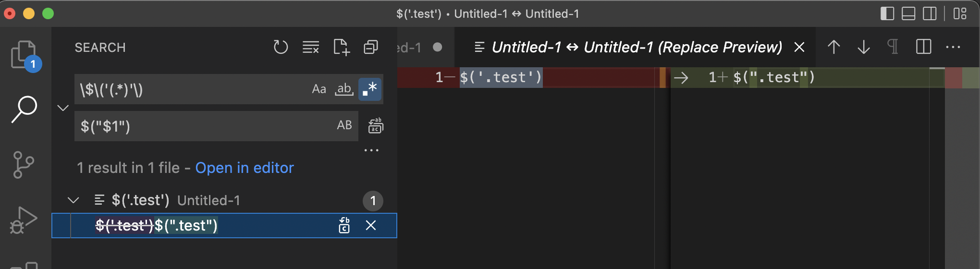Toggle Match Case option
This screenshot has height=269, width=980.
click(x=319, y=89)
